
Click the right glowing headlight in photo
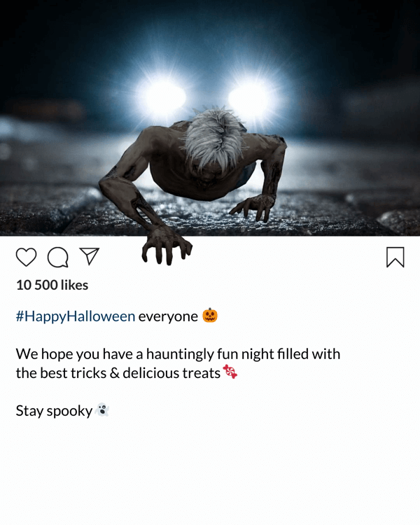[252, 99]
